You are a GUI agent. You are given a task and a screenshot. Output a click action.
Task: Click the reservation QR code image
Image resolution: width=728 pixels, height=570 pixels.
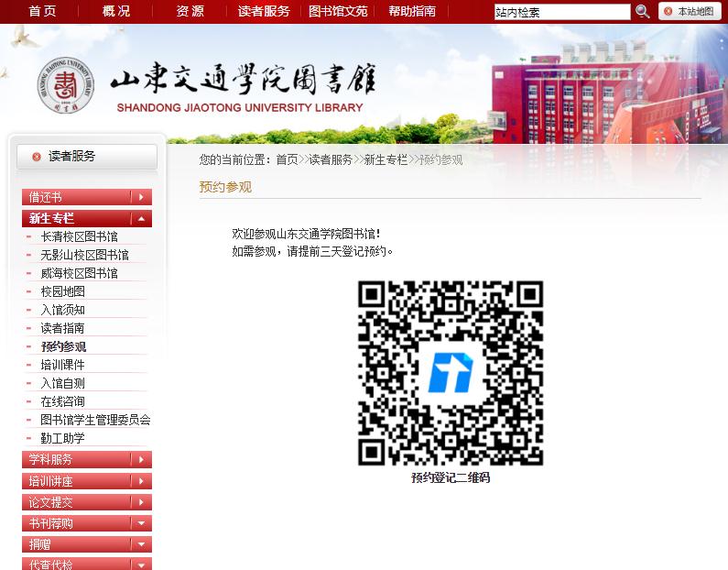451,373
